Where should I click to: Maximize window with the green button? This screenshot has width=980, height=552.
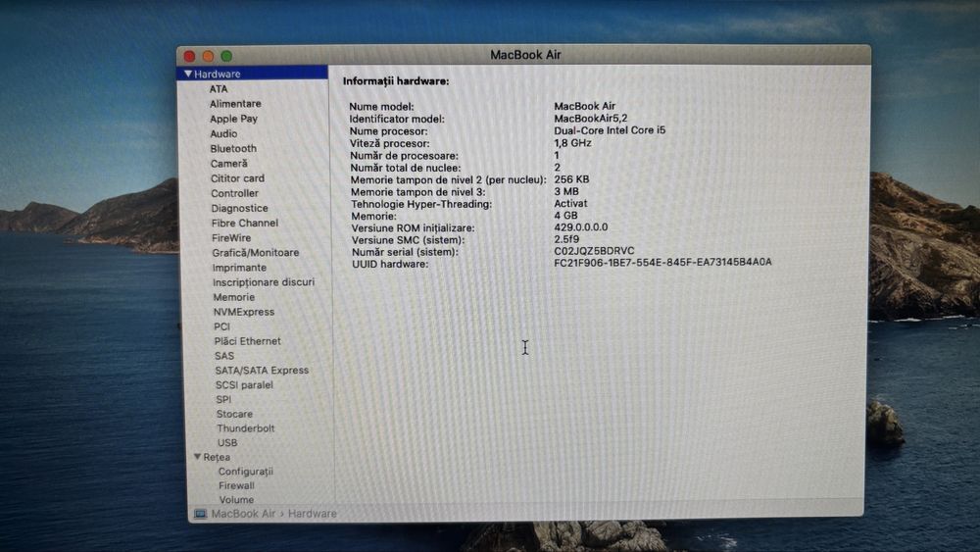227,56
